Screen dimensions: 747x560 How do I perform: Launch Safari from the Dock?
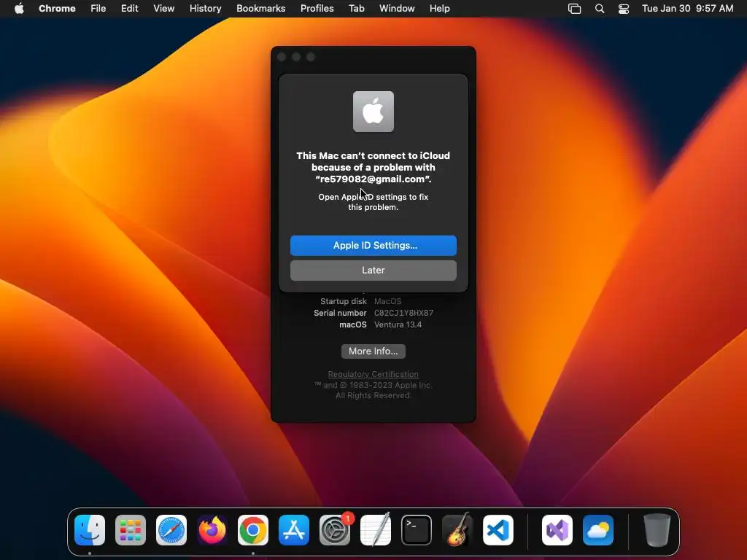[171, 530]
